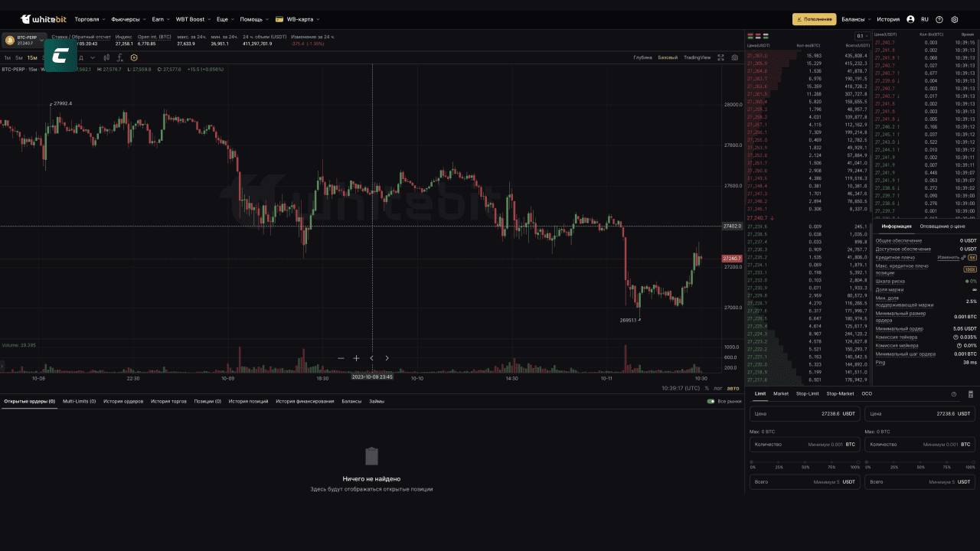Switch chart to TradingView mode
This screenshot has height=551, width=980.
(x=697, y=57)
